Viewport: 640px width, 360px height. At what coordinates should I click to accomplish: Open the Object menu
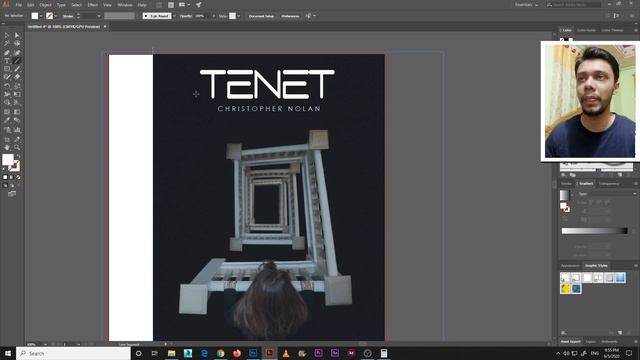(x=45, y=5)
